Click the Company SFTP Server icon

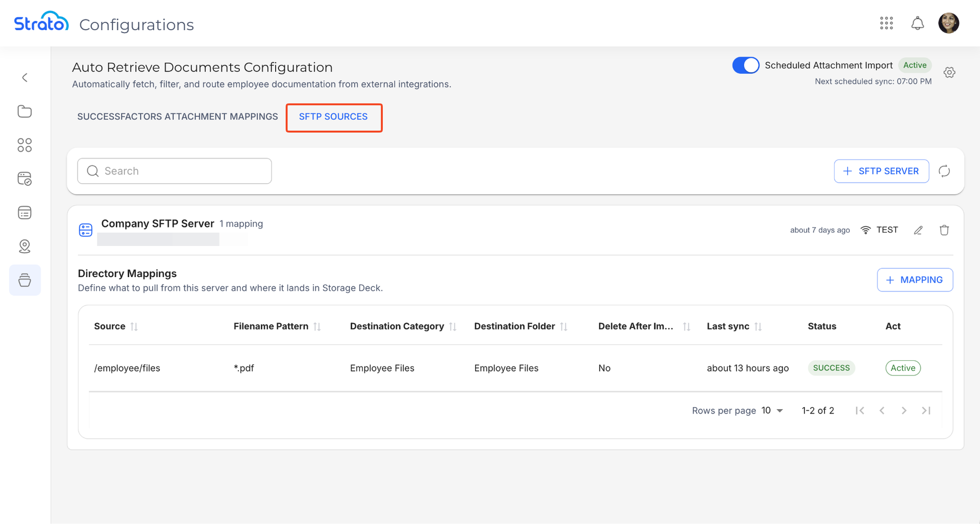click(86, 230)
